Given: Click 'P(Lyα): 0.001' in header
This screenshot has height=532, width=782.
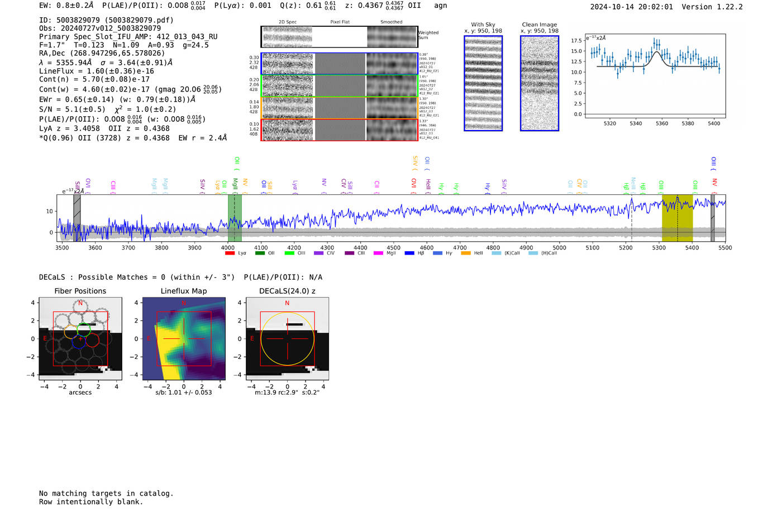Looking at the screenshot, I should tap(243, 6).
